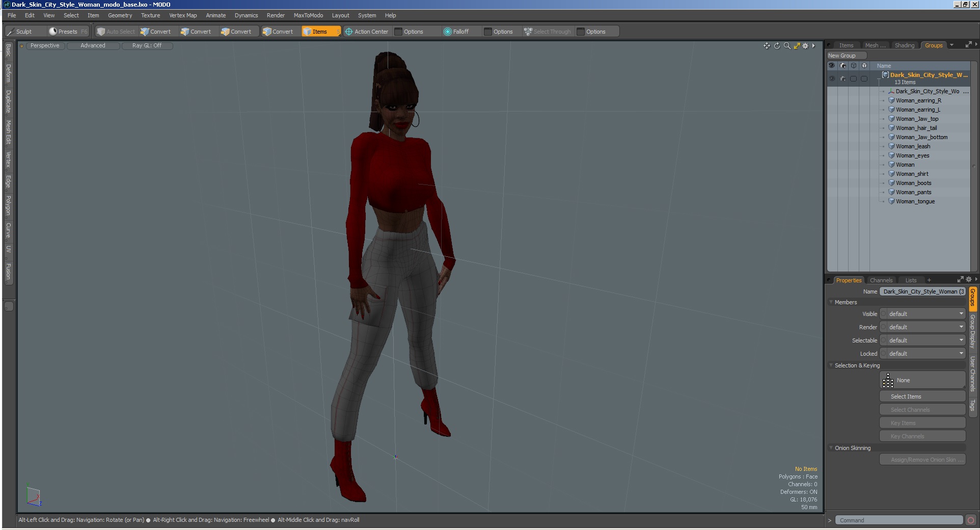Screen dimensions: 980x530
Task: Open the viewport settings gear
Action: pyautogui.click(x=805, y=46)
